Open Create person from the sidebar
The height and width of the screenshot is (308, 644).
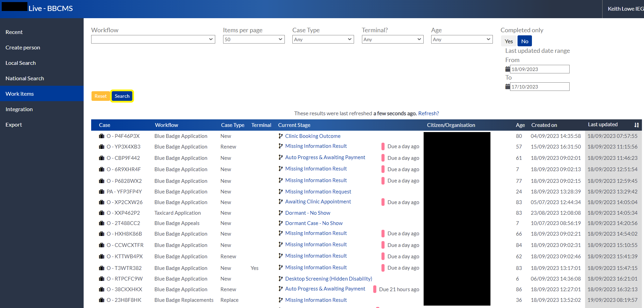pos(23,48)
